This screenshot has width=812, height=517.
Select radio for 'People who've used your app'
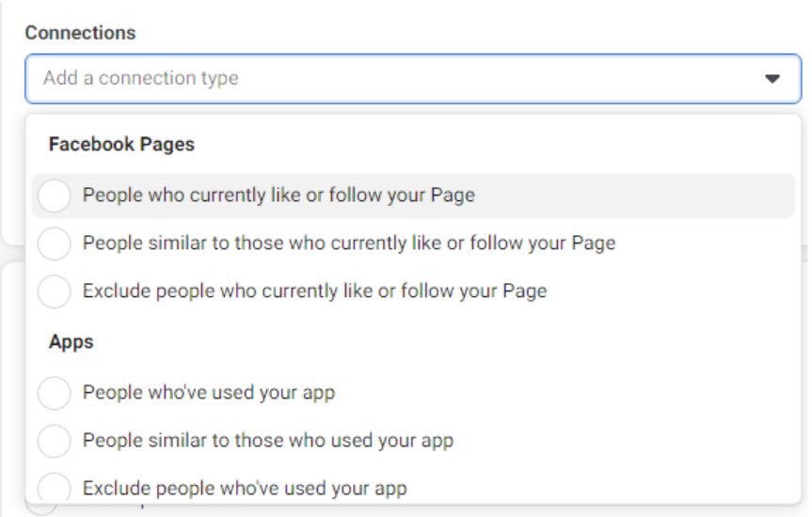[x=55, y=393]
